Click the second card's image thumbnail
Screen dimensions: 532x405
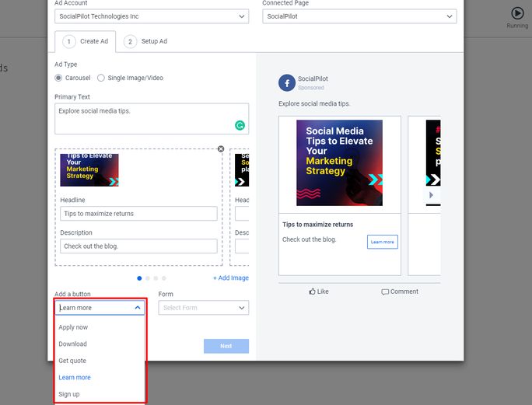(242, 170)
